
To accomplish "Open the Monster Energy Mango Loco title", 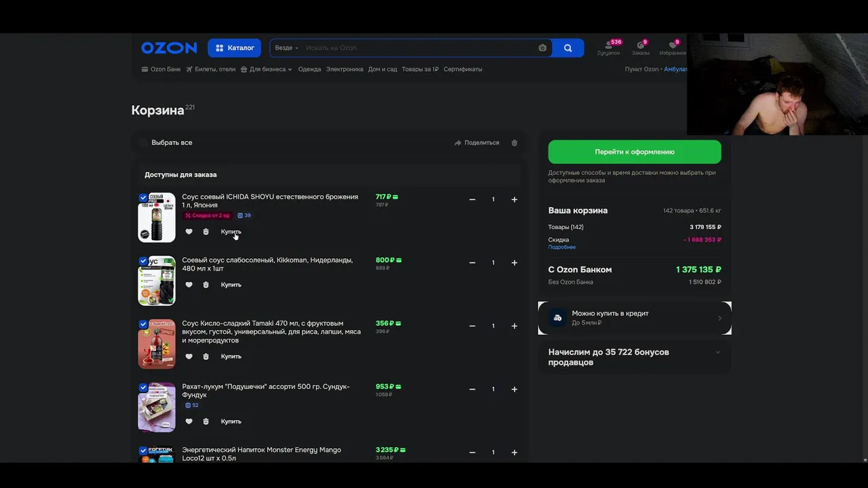I will (261, 454).
